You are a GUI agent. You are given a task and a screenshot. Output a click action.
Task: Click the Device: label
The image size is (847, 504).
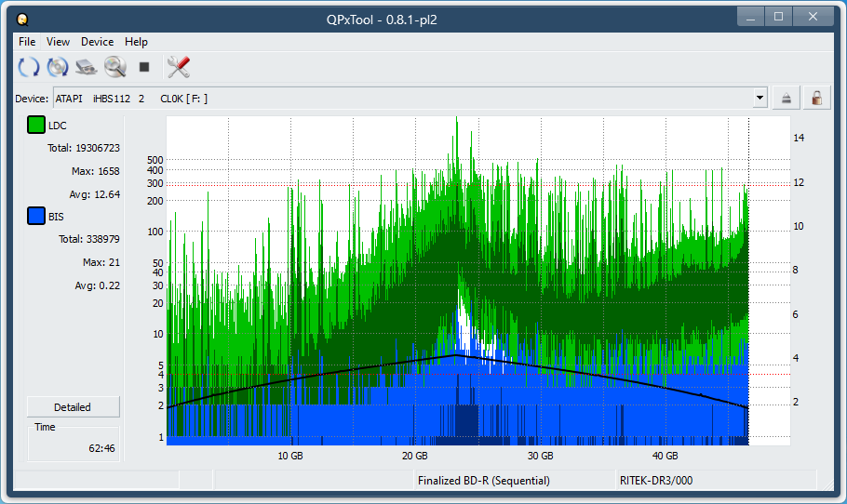point(32,99)
